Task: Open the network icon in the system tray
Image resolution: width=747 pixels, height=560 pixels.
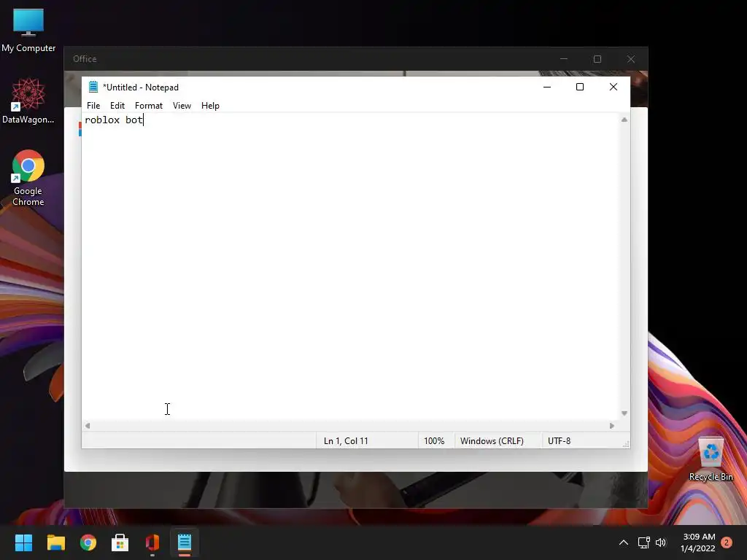Action: [643, 542]
